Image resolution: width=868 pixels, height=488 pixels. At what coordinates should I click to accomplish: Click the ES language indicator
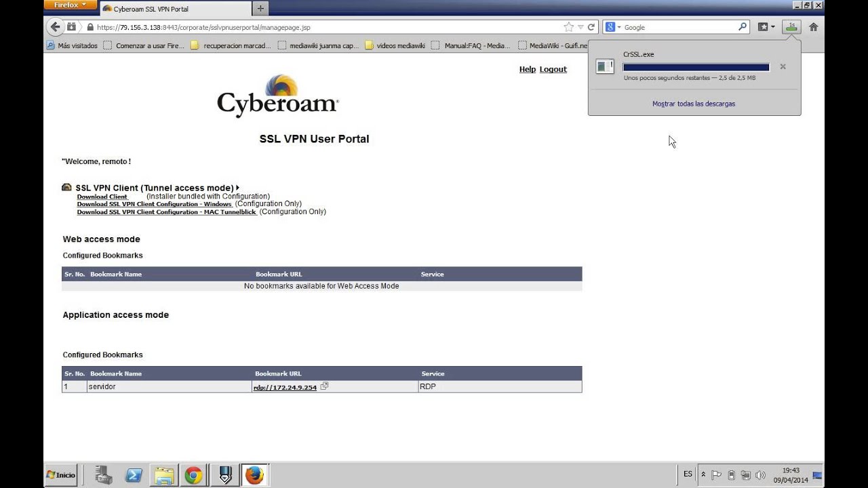[688, 474]
